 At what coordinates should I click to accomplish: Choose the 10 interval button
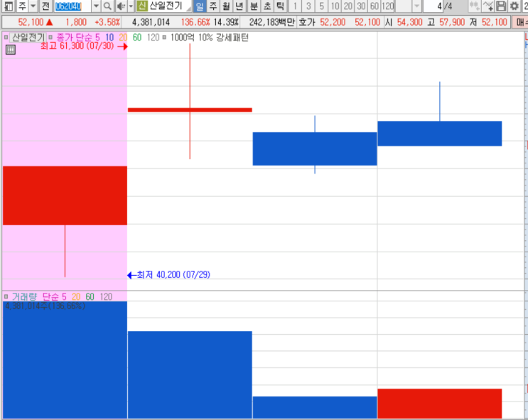click(335, 6)
